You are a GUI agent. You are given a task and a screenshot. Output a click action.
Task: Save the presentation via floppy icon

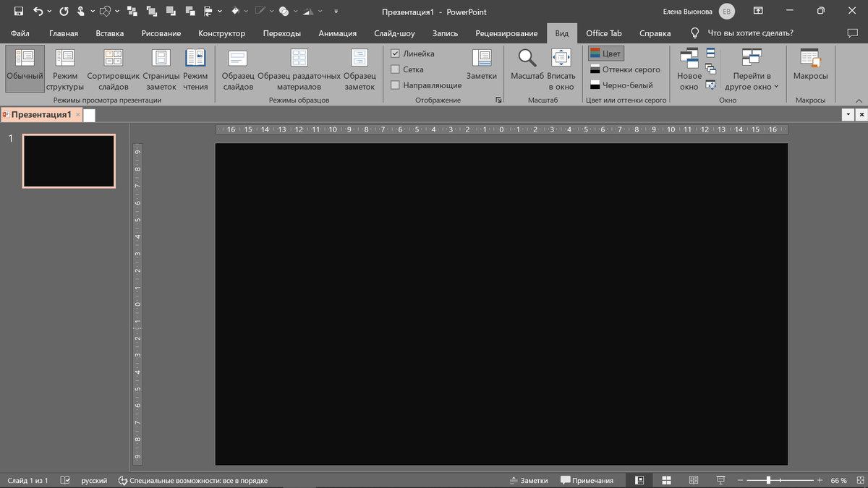pyautogui.click(x=19, y=12)
